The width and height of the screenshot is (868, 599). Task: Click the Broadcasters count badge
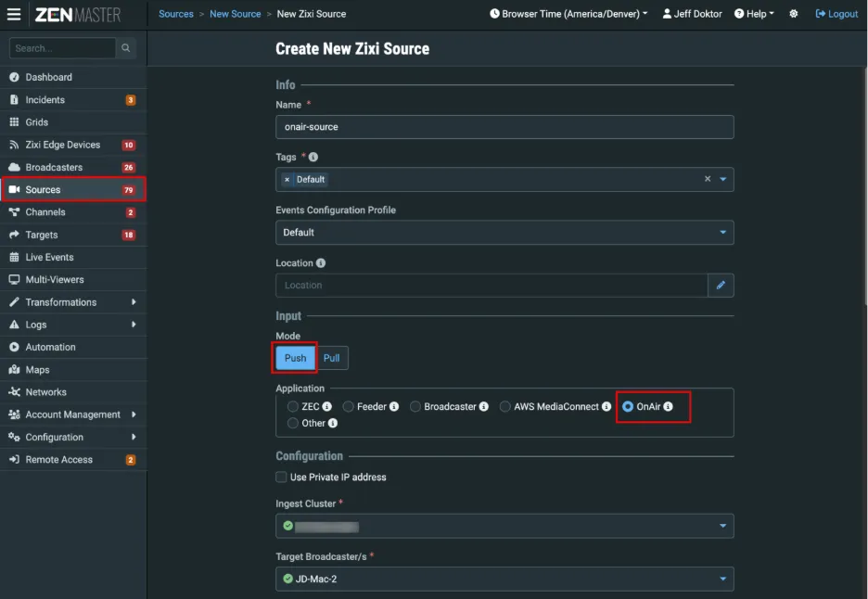[x=128, y=167]
